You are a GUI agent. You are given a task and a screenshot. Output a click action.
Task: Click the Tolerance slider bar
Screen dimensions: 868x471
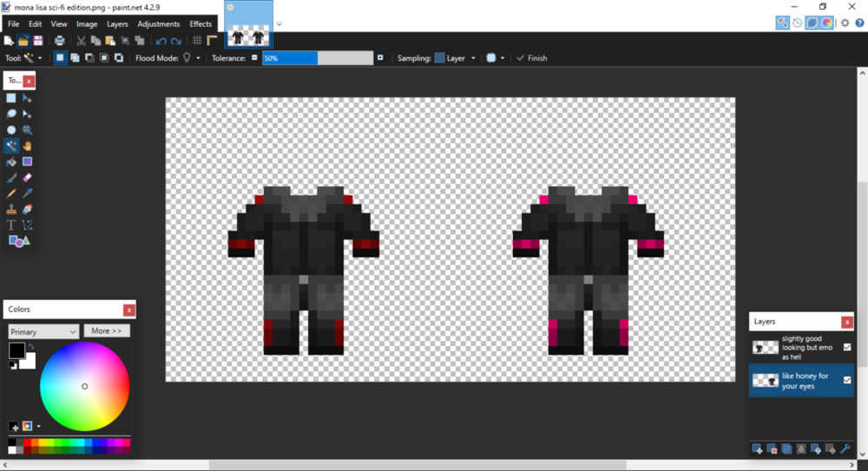pos(317,58)
